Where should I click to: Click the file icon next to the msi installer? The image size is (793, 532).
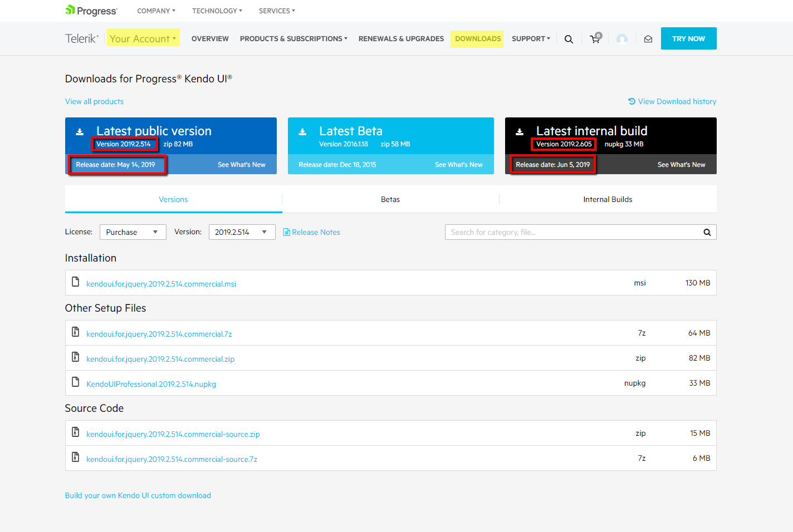(x=75, y=282)
